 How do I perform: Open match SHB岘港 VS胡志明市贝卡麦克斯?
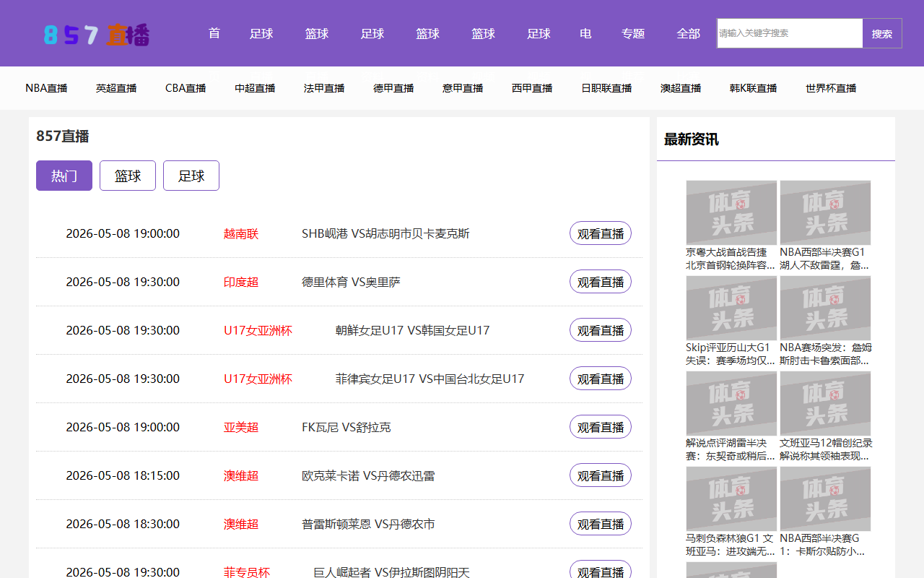385,233
